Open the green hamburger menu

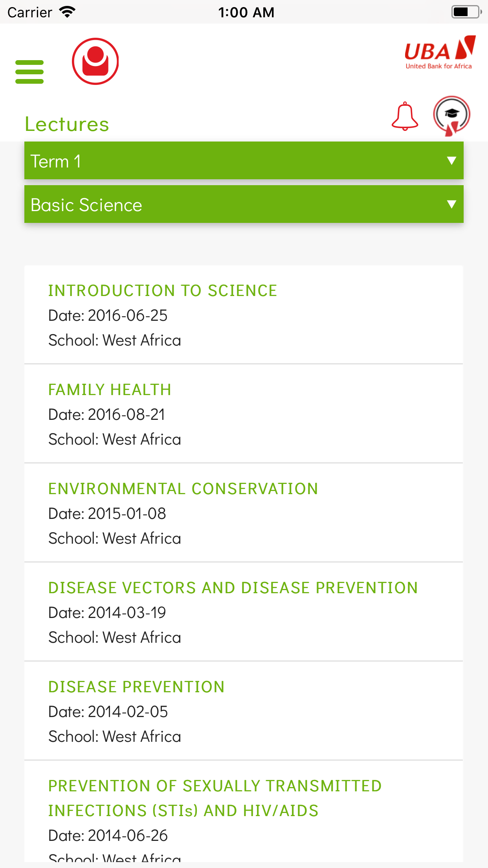click(x=29, y=72)
